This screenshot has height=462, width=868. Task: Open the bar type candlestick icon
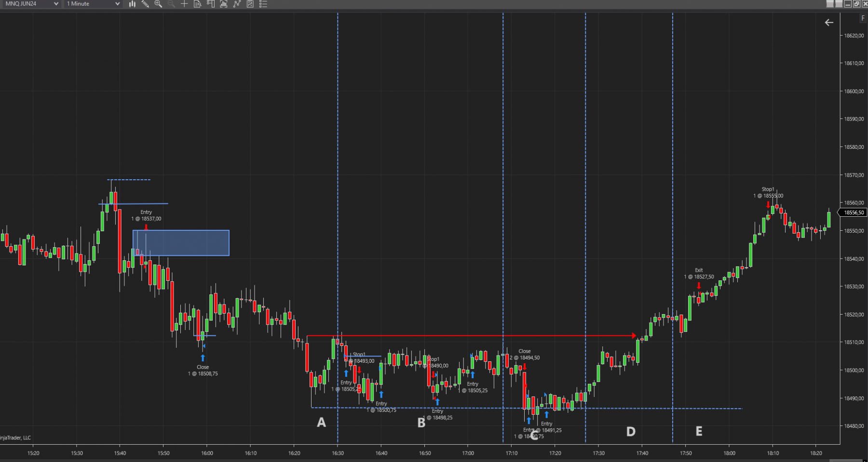(x=132, y=4)
